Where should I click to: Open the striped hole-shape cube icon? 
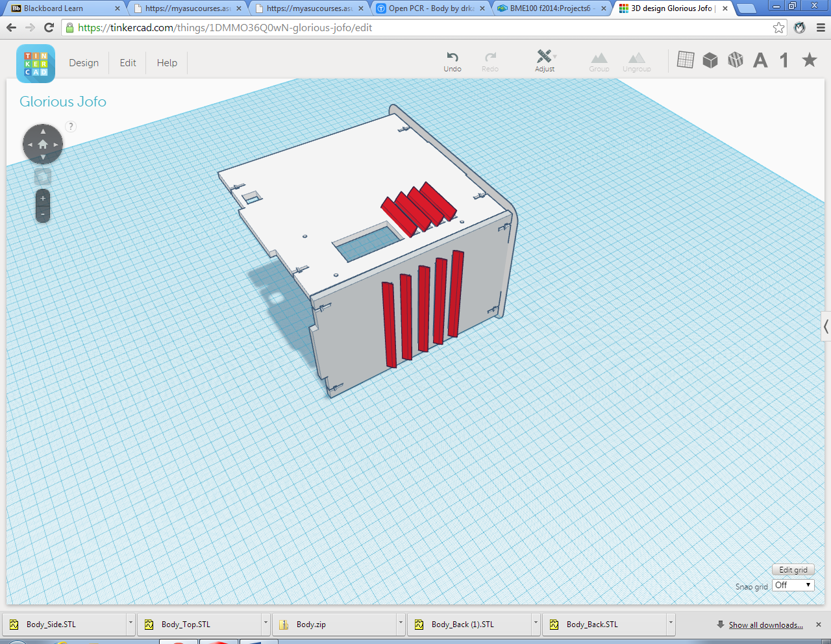click(x=736, y=60)
